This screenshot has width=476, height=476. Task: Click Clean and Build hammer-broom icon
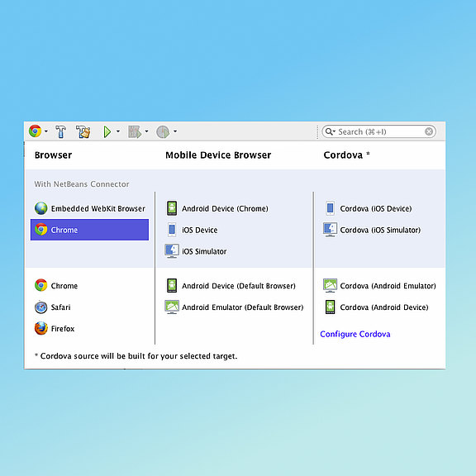click(x=83, y=131)
